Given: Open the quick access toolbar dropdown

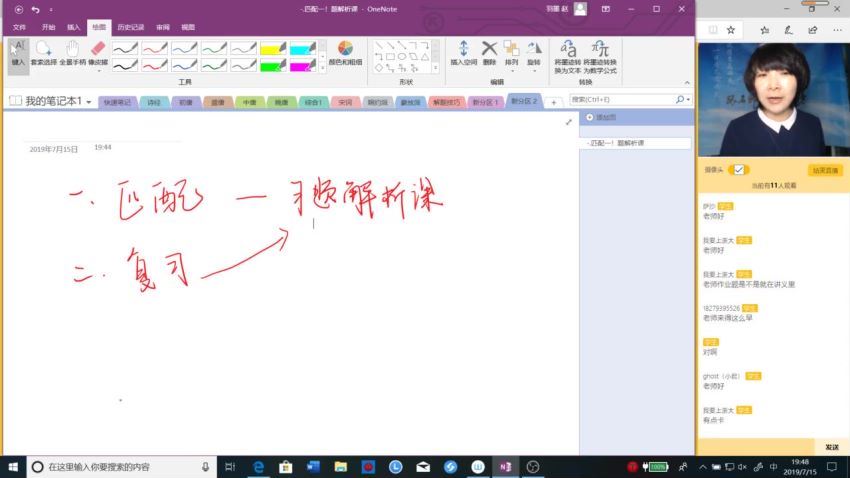Looking at the screenshot, I should point(51,9).
